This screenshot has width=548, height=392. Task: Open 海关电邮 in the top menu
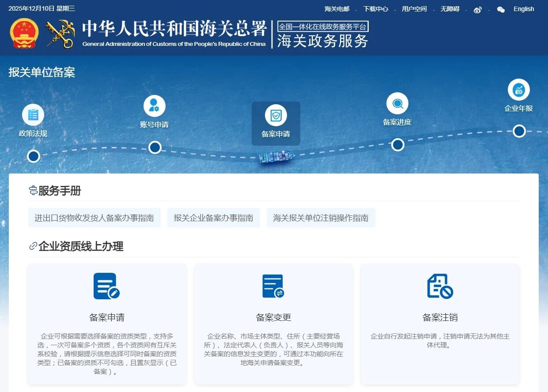(x=337, y=9)
